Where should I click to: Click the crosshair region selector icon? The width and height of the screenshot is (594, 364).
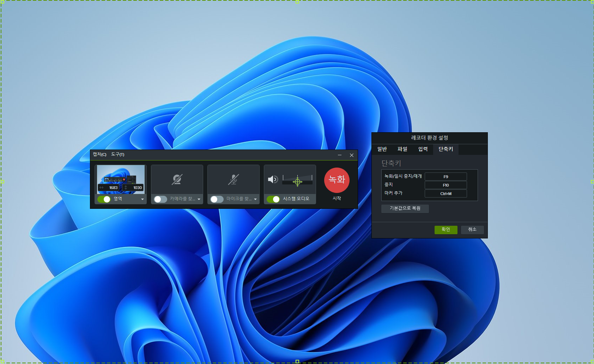click(x=297, y=182)
